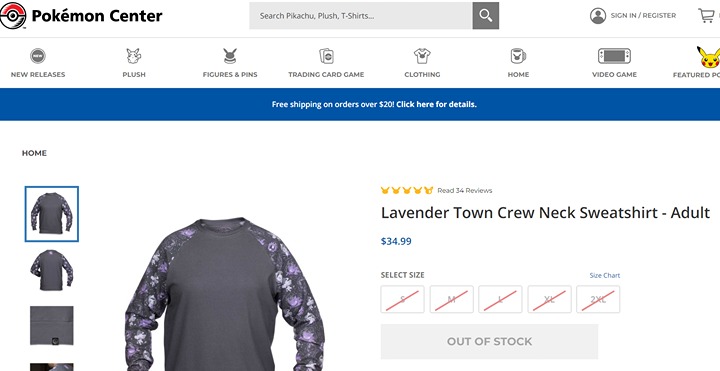Open the Clothing t-shirt icon
The image size is (720, 371).
click(x=422, y=56)
